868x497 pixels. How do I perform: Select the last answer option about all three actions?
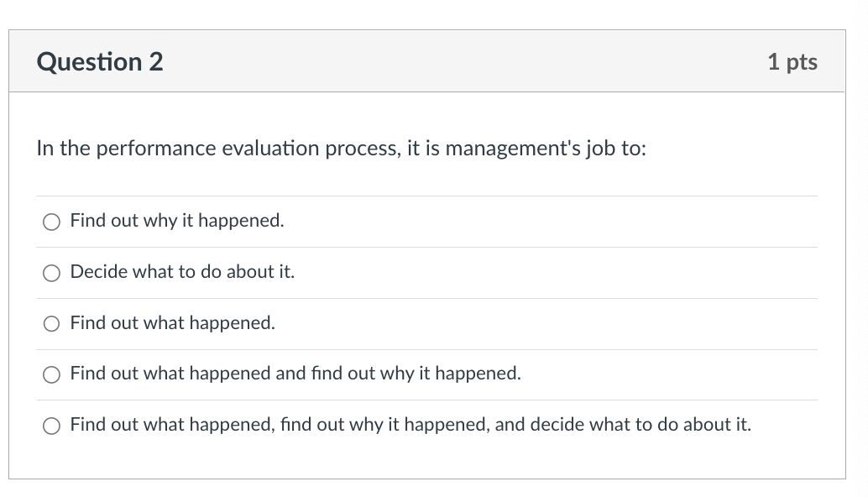[x=51, y=426]
